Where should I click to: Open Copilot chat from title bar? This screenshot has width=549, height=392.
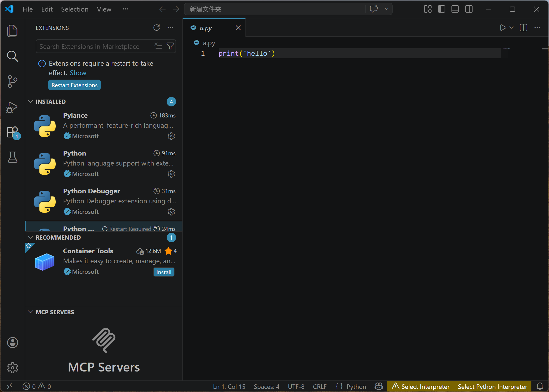pyautogui.click(x=374, y=9)
